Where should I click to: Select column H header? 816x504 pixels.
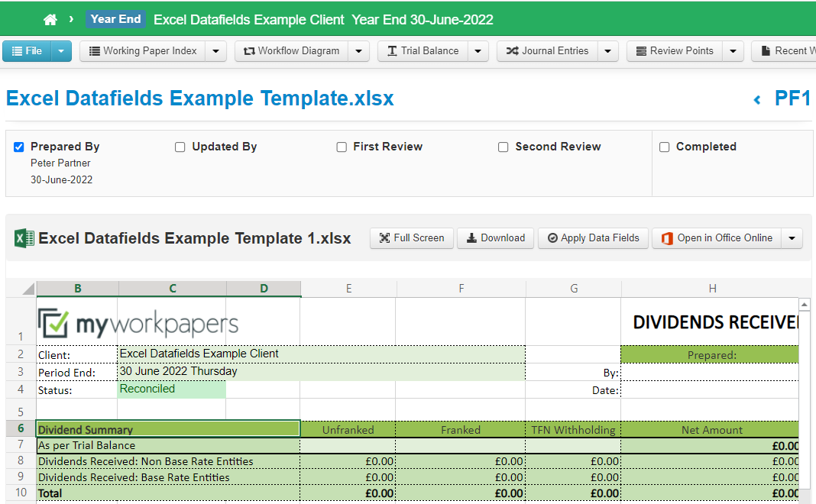click(x=712, y=289)
